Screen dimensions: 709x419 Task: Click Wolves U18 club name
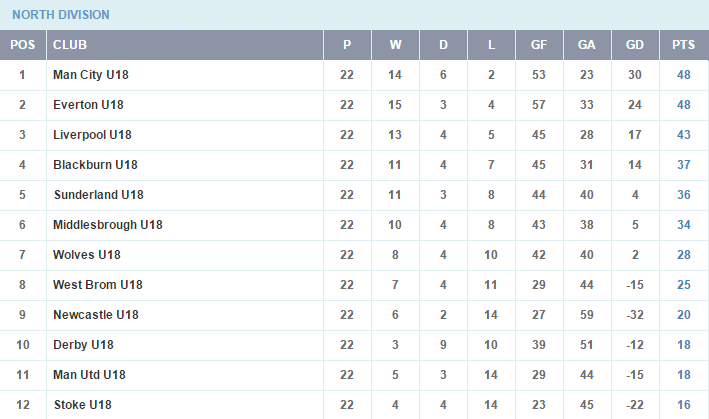pos(87,254)
